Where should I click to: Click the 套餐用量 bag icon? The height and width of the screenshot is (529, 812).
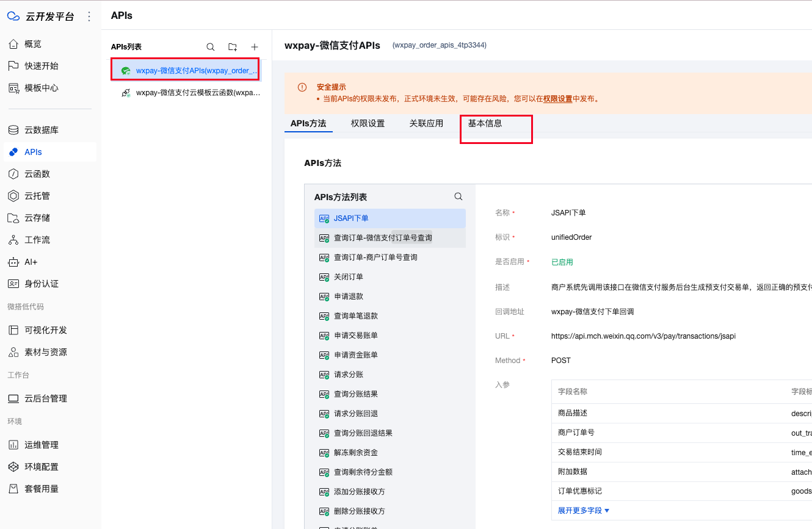13,489
